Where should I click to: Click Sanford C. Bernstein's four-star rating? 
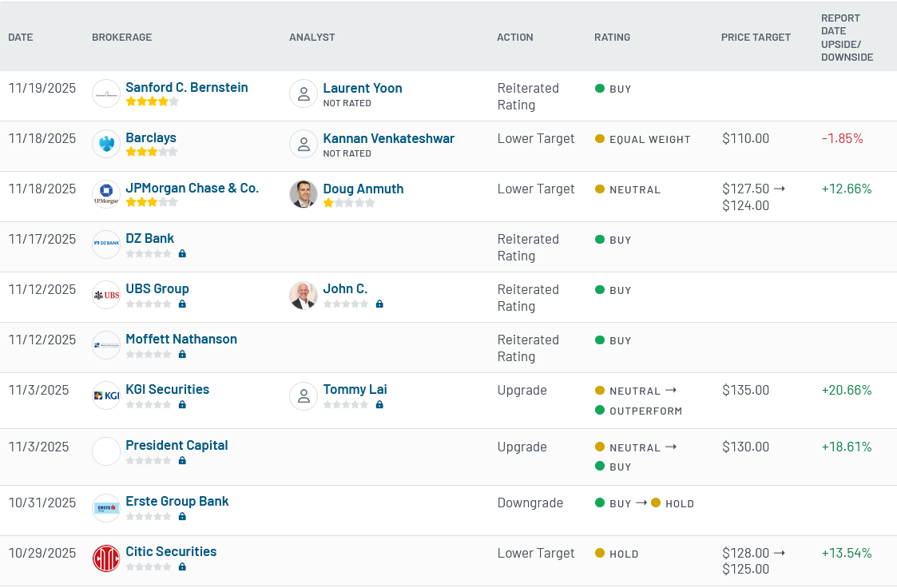click(x=153, y=101)
